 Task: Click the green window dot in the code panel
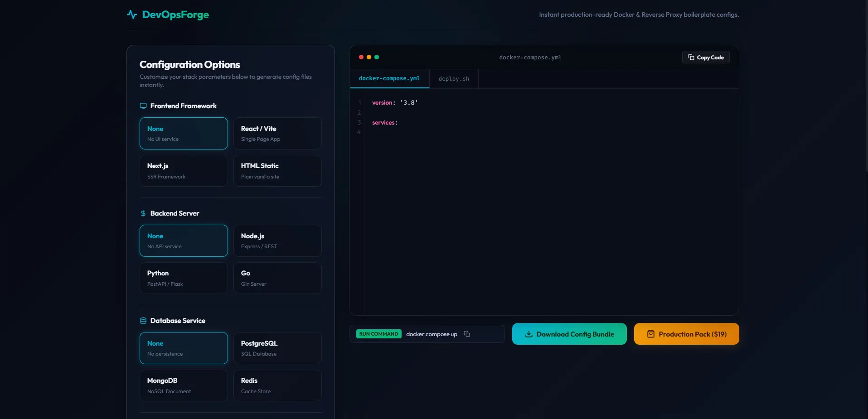[x=377, y=57]
